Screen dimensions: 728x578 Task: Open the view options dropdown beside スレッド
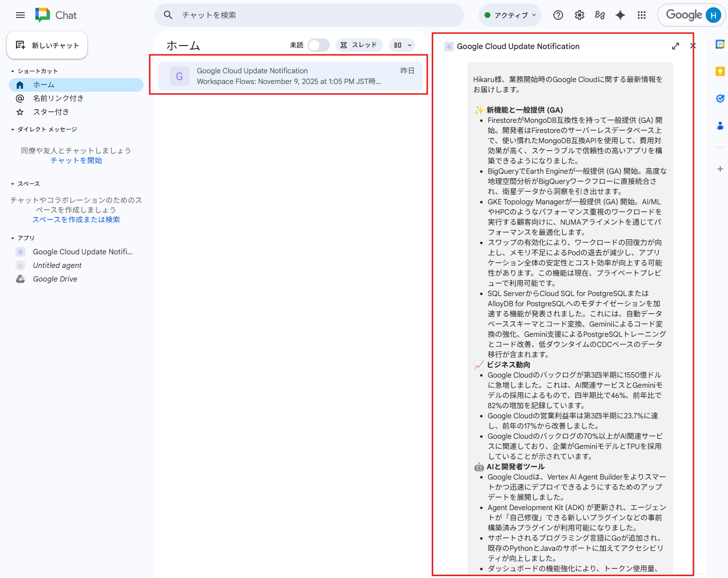(403, 45)
